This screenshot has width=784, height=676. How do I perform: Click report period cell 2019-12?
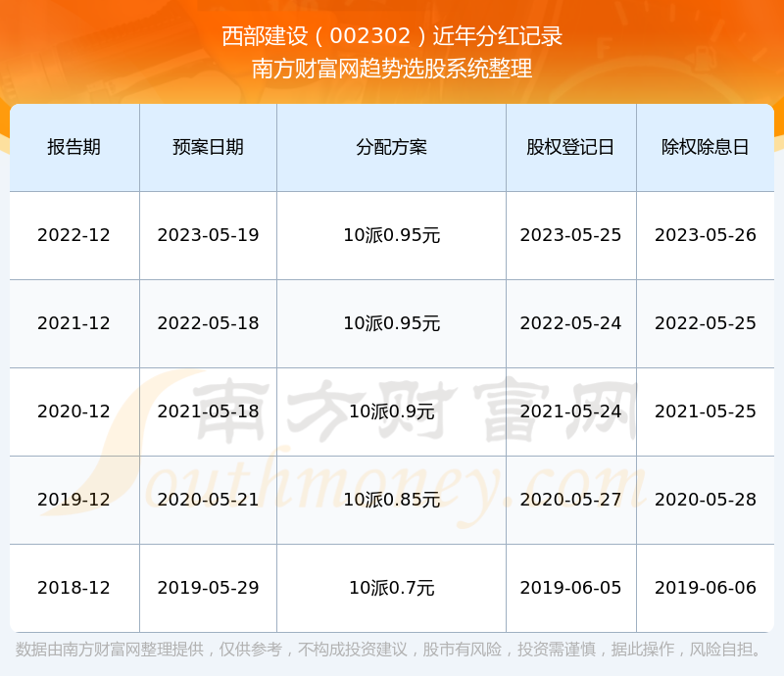click(74, 499)
